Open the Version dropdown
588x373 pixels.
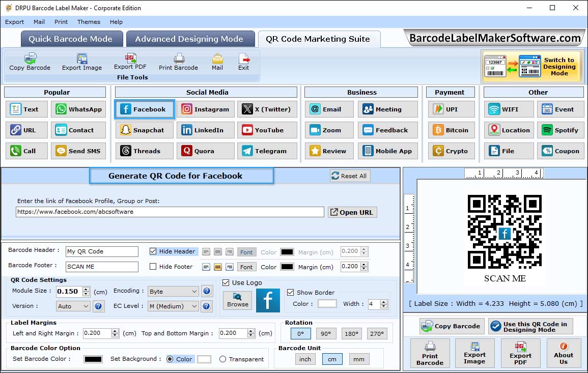pyautogui.click(x=73, y=306)
